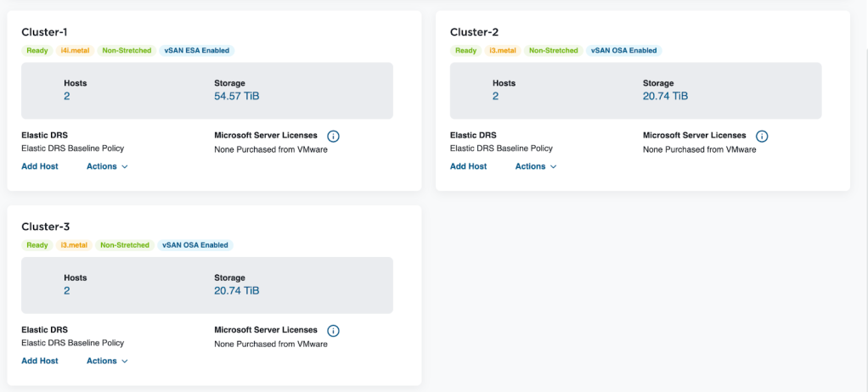This screenshot has height=392, width=868.
Task: Click the i4i.metal tag on Cluster-1
Action: point(75,51)
